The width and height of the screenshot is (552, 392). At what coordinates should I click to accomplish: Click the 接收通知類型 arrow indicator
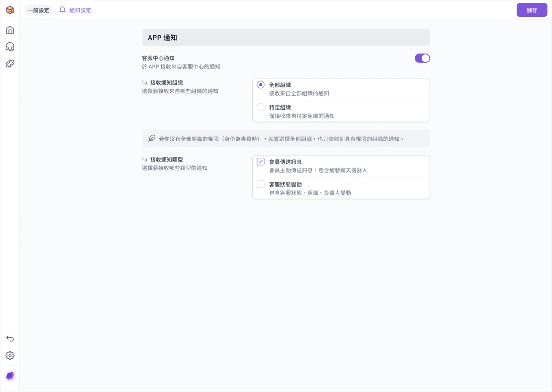click(x=145, y=159)
